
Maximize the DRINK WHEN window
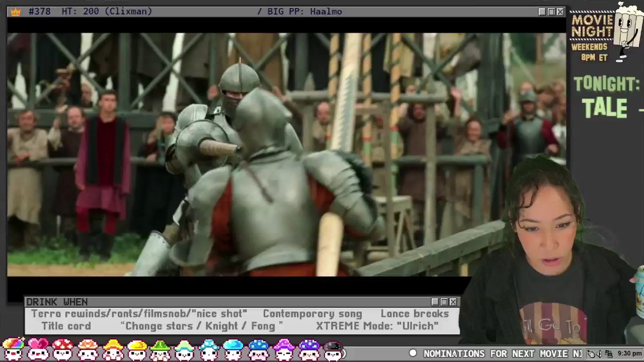coord(444,302)
